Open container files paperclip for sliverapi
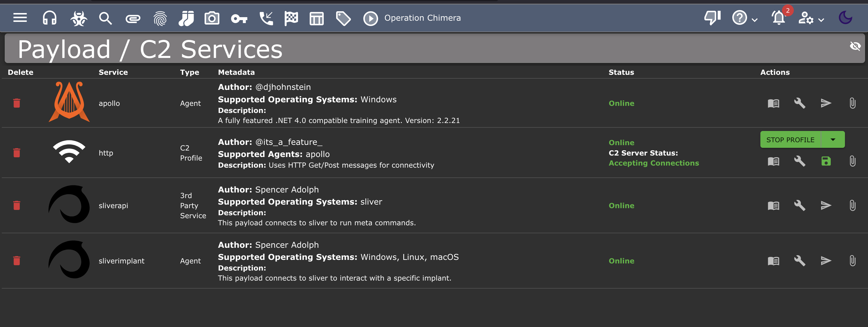This screenshot has height=327, width=868. click(852, 205)
